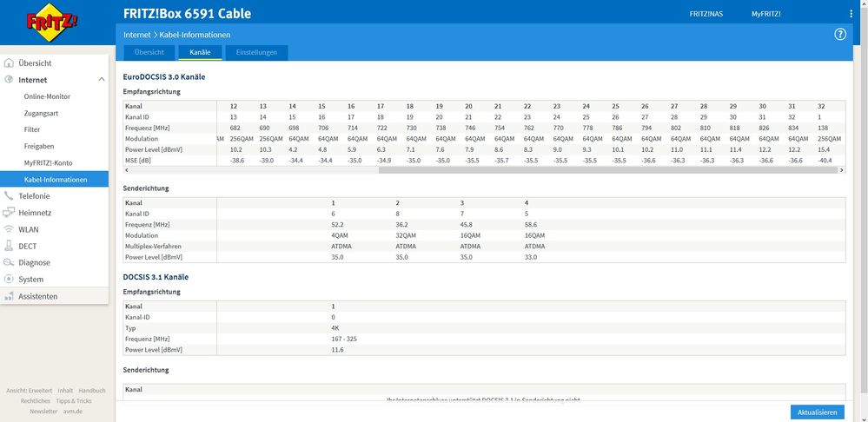Open the avm.de footer link
868x422 pixels.
point(73,412)
